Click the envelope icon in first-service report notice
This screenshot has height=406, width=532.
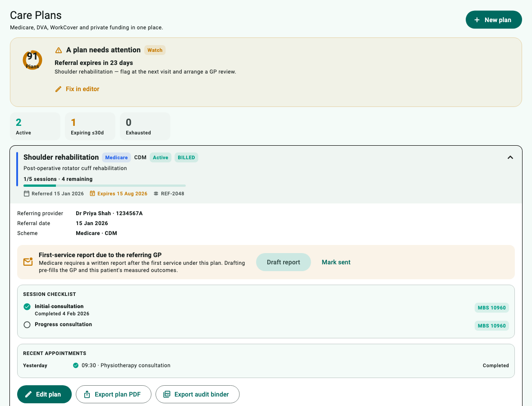[x=28, y=262]
